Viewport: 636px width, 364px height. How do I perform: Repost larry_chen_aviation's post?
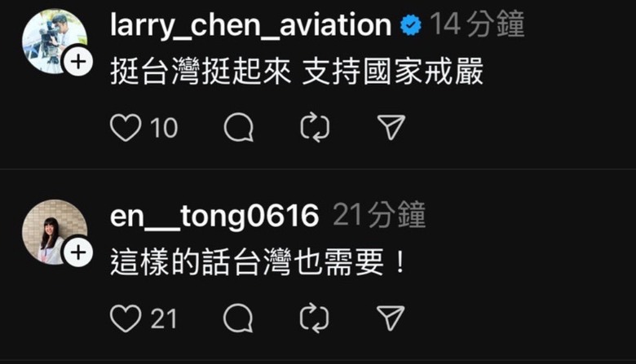[x=315, y=128]
